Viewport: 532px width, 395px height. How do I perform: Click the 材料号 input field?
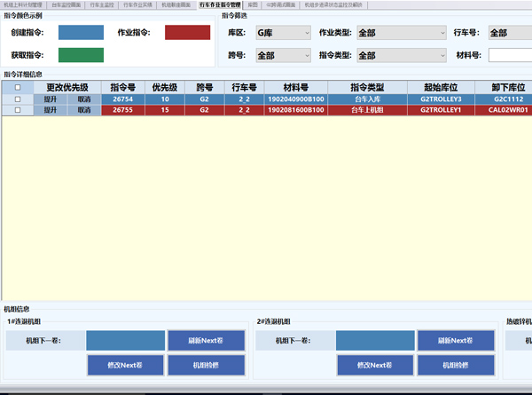510,55
